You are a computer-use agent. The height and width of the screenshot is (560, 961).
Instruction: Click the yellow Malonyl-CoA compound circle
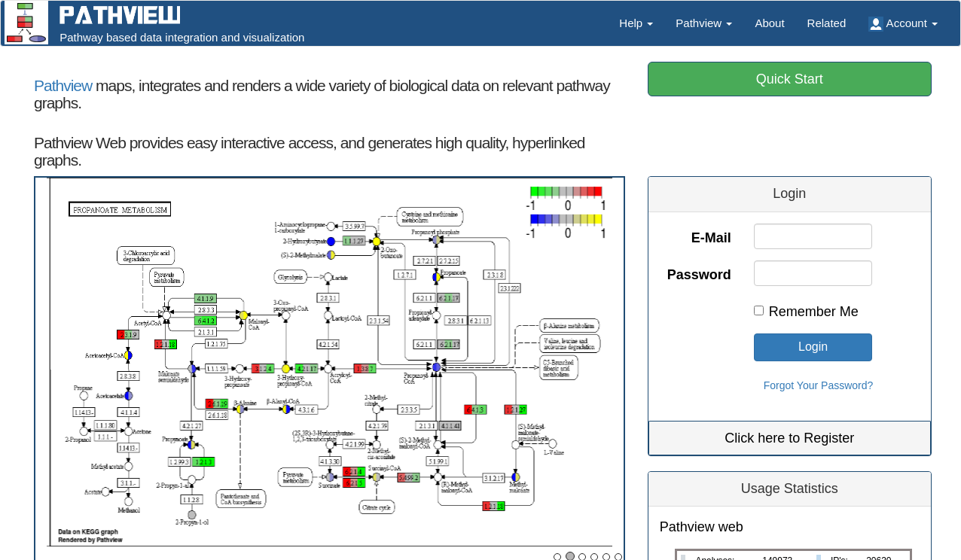[x=243, y=315]
